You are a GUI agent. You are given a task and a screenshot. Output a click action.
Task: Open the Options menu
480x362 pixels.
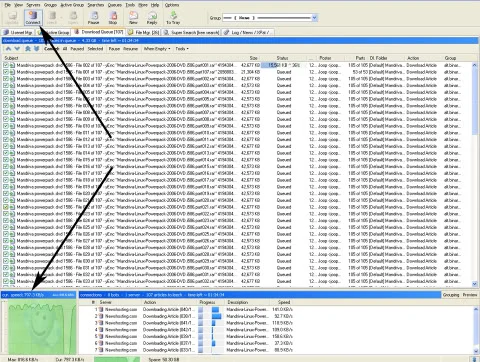(x=172, y=5)
